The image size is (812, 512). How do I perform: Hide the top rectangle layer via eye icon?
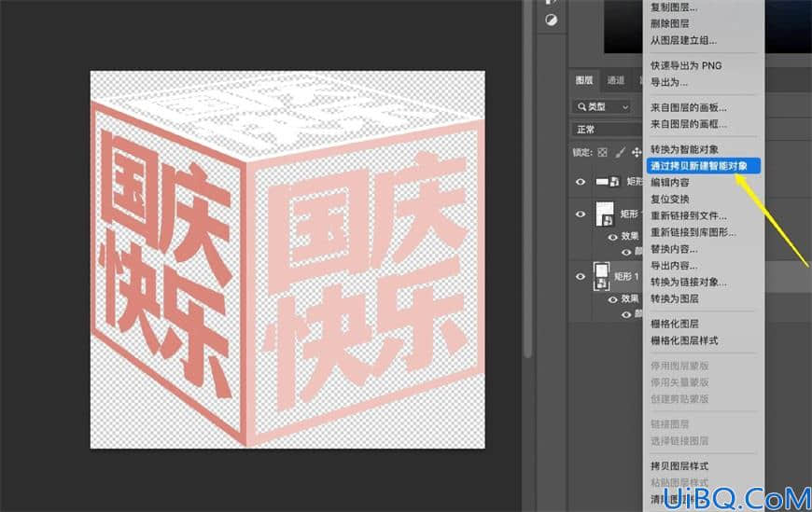[x=581, y=182]
